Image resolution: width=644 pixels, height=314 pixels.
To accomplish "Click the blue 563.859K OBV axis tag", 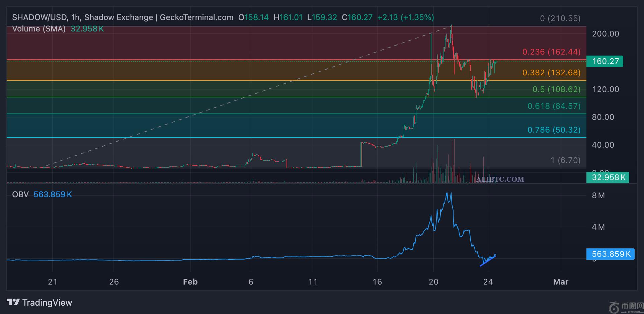I will click(610, 254).
